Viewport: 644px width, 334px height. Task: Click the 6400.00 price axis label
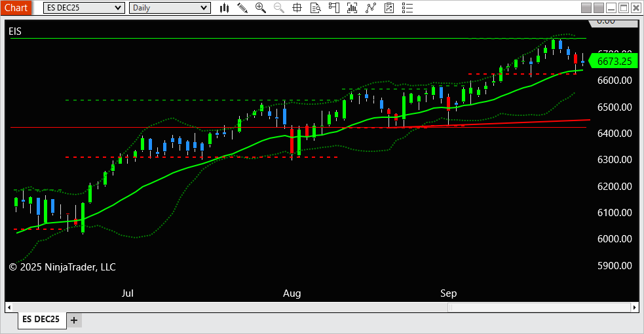pyautogui.click(x=615, y=134)
